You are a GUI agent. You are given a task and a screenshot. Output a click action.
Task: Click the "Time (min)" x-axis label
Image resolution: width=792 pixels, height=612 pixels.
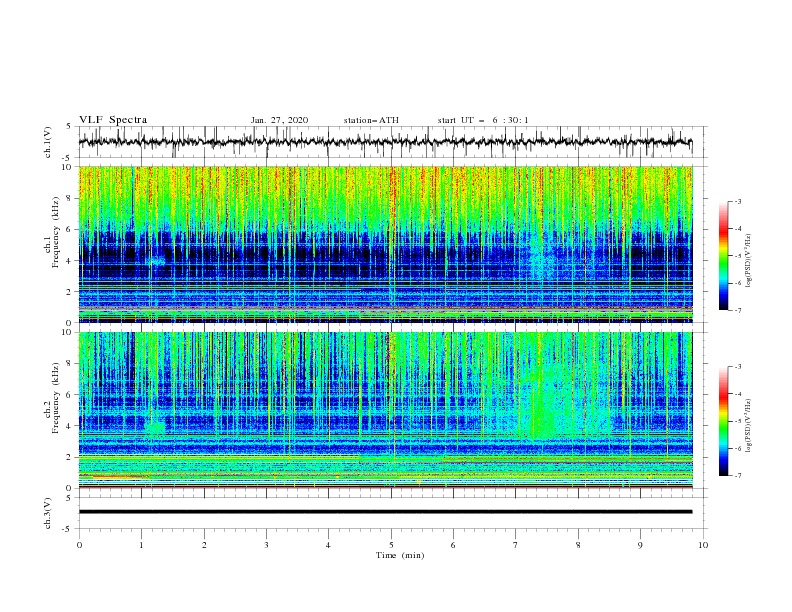click(x=400, y=555)
